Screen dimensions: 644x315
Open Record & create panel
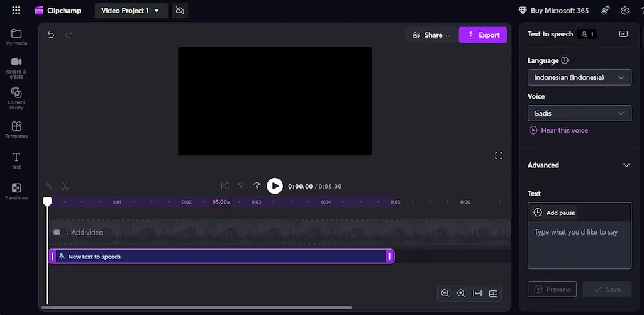16,68
